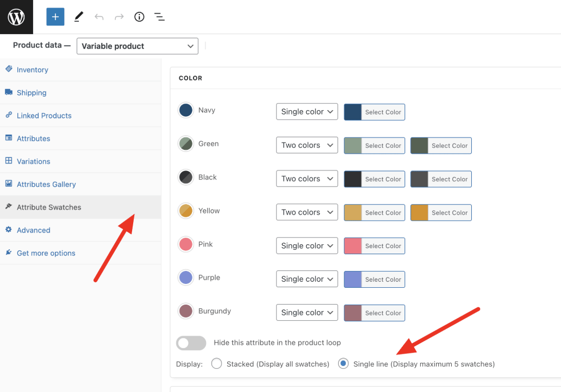
Task: Click the Undo arrow icon
Action: pyautogui.click(x=99, y=17)
